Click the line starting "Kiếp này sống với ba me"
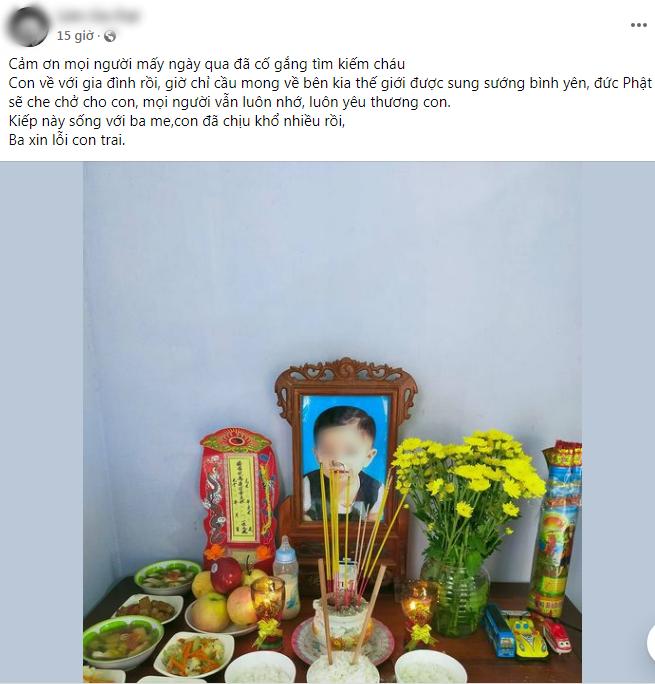655x684 pixels. tap(177, 121)
